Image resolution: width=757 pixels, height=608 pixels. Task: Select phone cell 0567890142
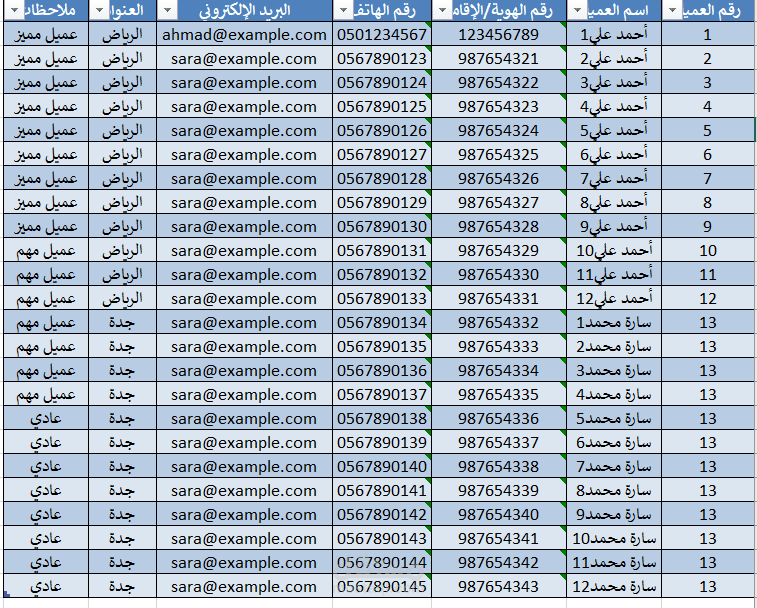click(x=382, y=514)
